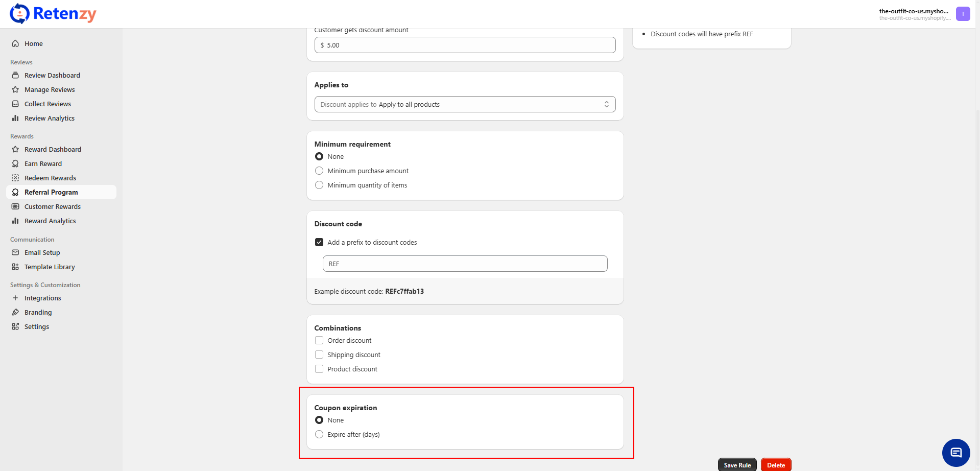Viewport: 980px width, 471px height.
Task: Click the Home icon in sidebar
Action: (x=15, y=44)
